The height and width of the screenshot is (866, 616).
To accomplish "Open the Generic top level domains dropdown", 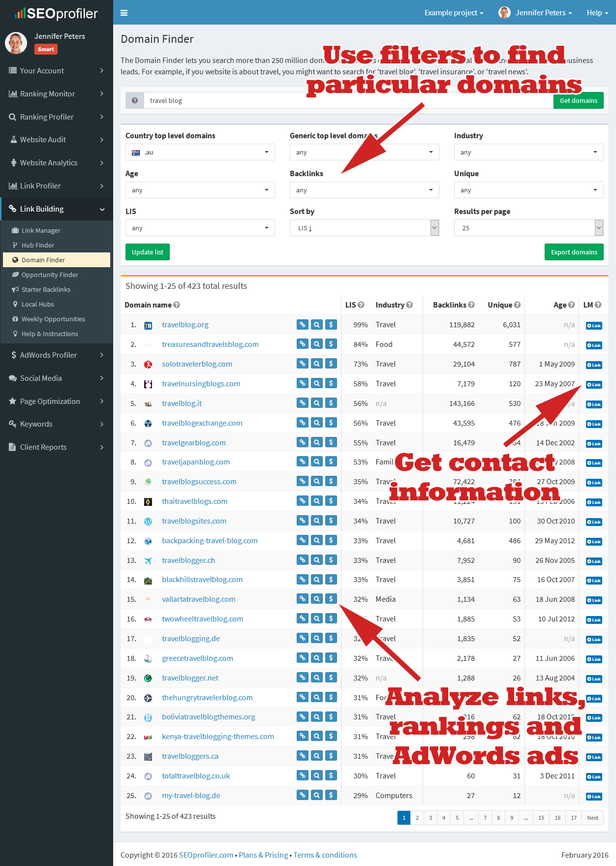I will 365,152.
